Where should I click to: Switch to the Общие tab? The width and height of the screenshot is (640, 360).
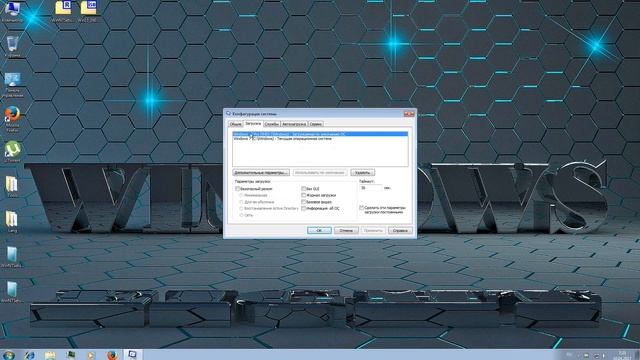[235, 124]
